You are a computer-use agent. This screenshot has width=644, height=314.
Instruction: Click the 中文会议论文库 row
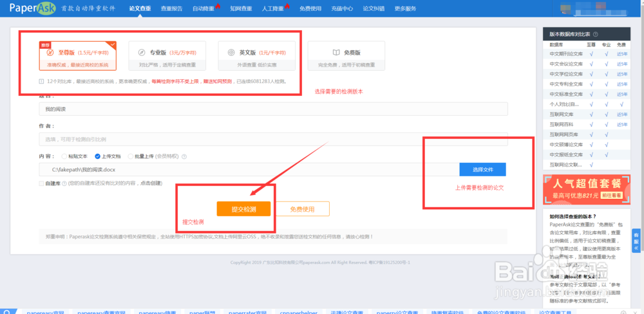click(x=587, y=64)
